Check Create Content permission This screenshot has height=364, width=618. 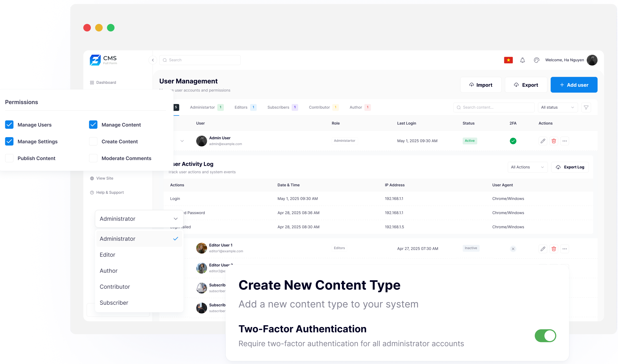click(93, 141)
